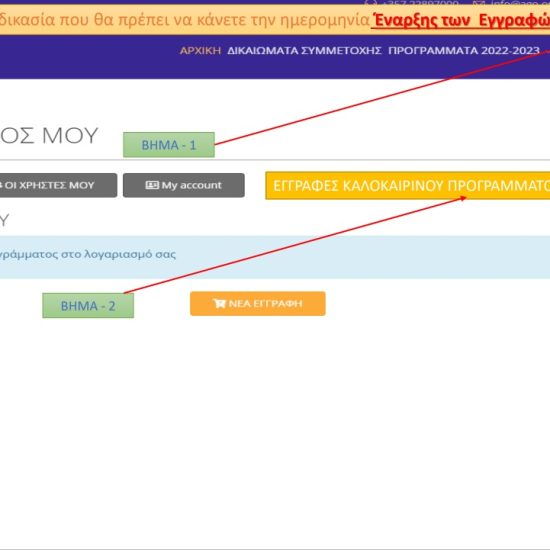Click the green ΒΗΜΑ - 2 label

click(88, 306)
